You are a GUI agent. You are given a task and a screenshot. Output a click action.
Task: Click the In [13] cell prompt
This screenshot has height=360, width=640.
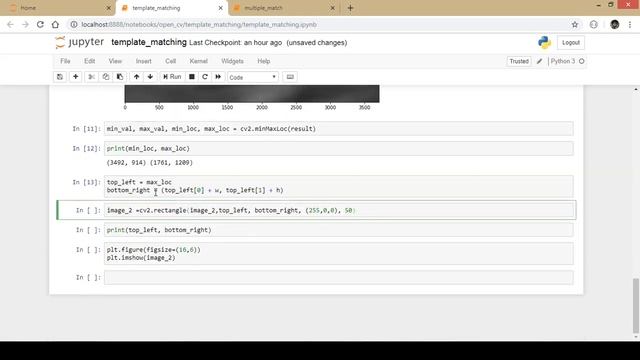coord(86,182)
